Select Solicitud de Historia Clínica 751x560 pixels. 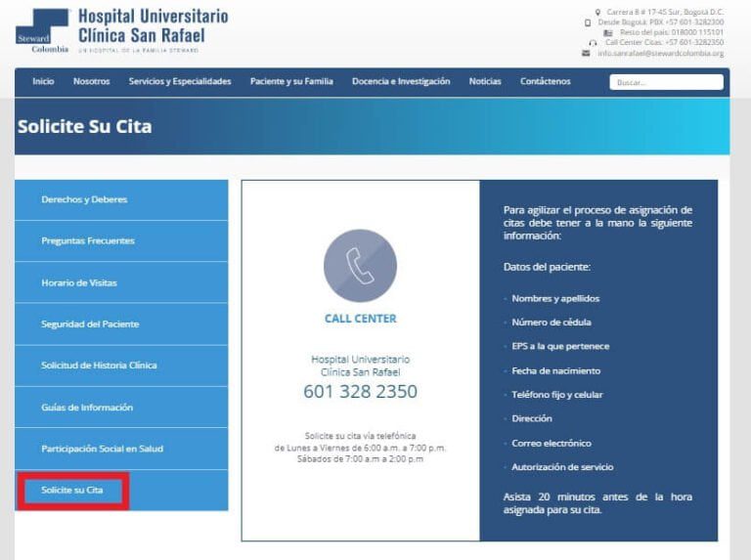tap(121, 366)
